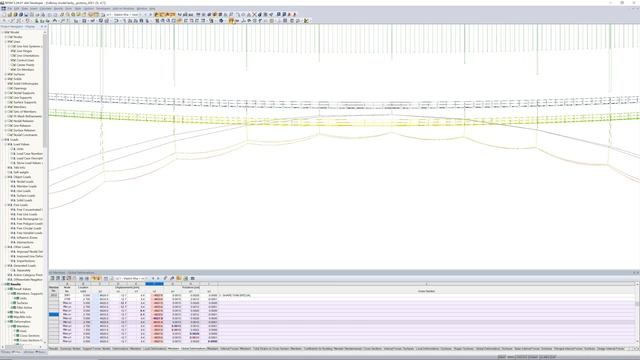This screenshot has height=360, width=640.
Task: Toggle the Openings checkbox
Action: [9, 88]
